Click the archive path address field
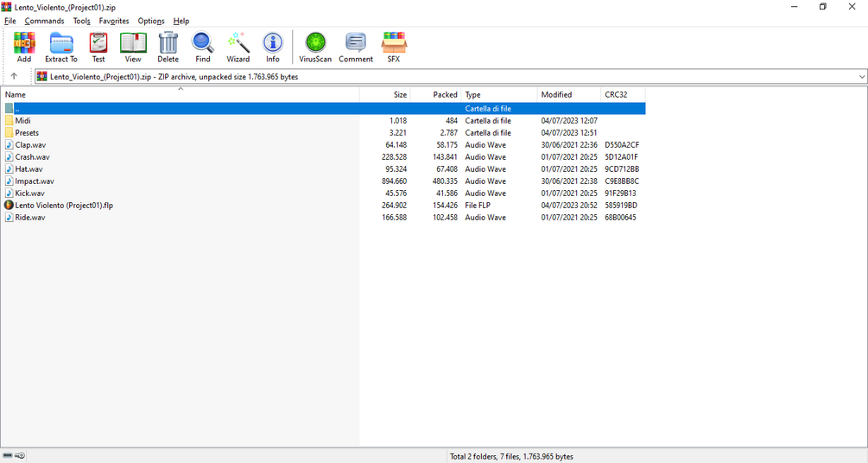Screen dimensions: 868x463 (x=451, y=77)
